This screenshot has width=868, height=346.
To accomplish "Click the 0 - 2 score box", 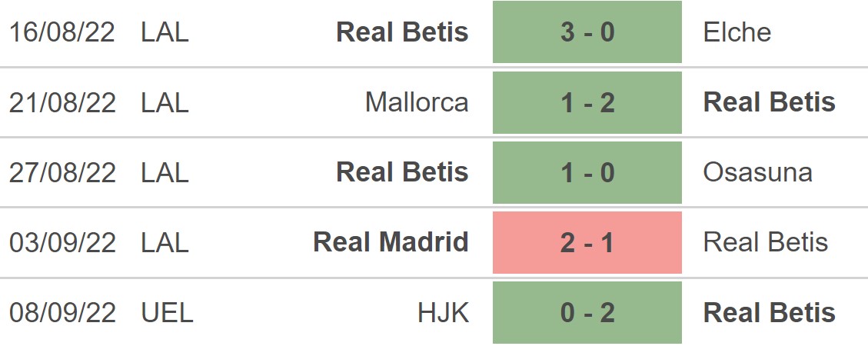I will 587,312.
